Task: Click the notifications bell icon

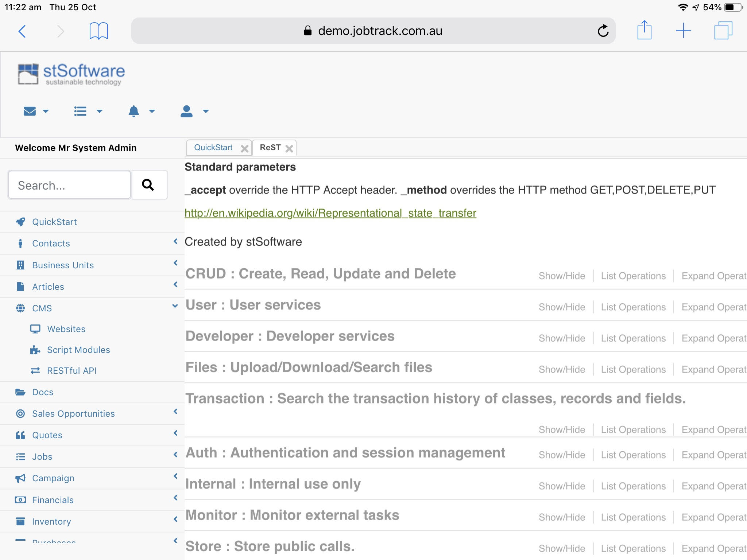Action: point(133,111)
